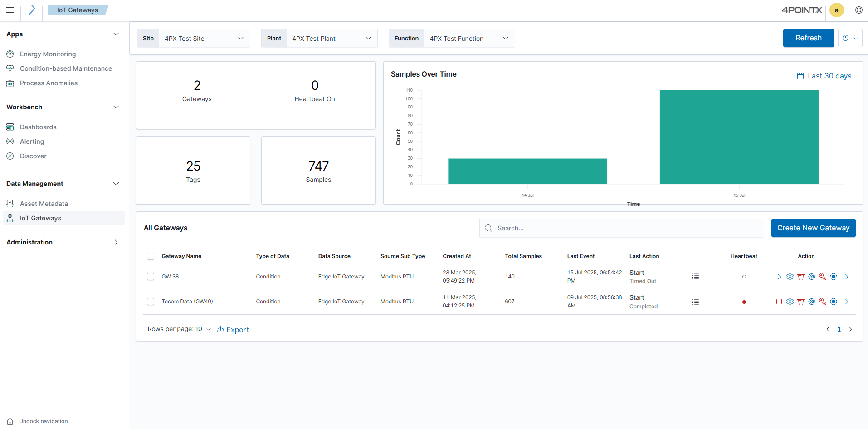Click page number 1

pyautogui.click(x=839, y=329)
